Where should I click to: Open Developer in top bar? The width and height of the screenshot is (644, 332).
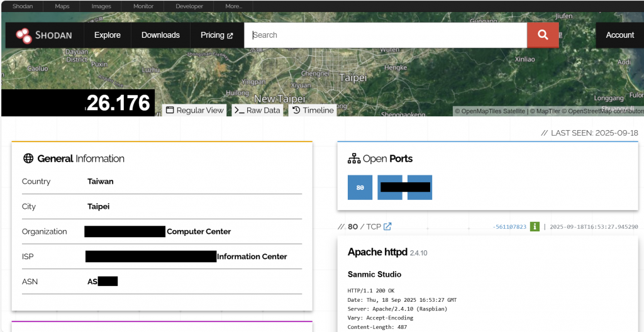pyautogui.click(x=189, y=6)
